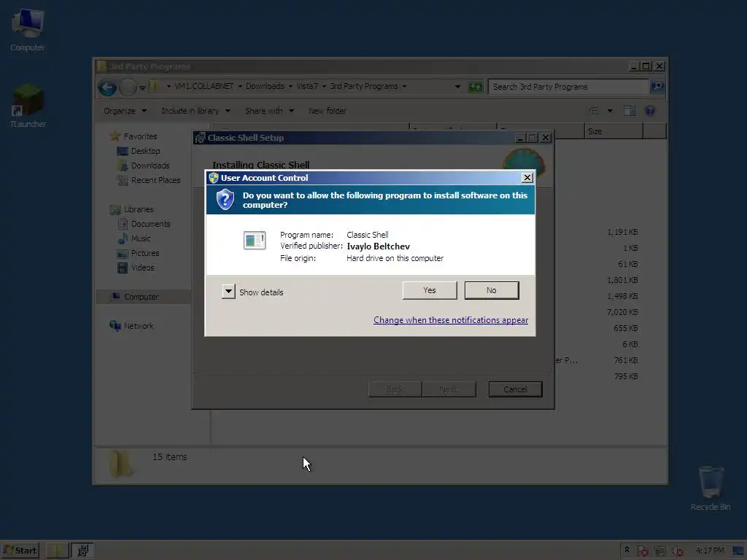This screenshot has height=560, width=747.
Task: Toggle the preview pane icon
Action: pyautogui.click(x=630, y=111)
